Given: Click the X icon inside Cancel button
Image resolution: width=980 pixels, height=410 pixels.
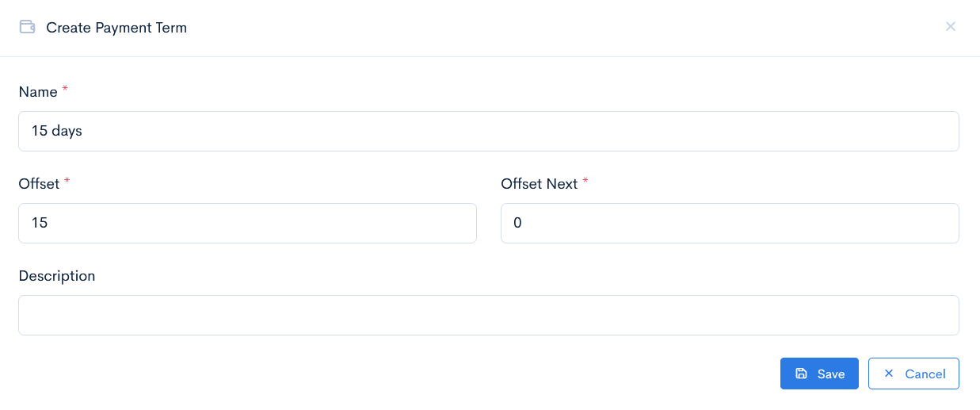Looking at the screenshot, I should coord(889,374).
